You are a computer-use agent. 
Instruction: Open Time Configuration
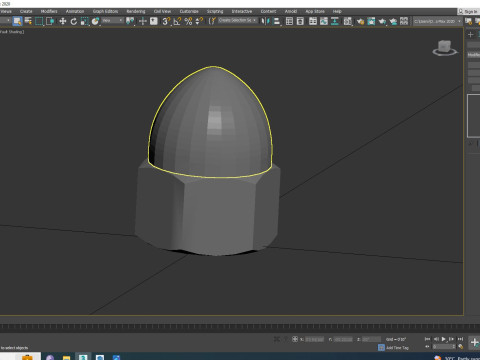[461, 347]
